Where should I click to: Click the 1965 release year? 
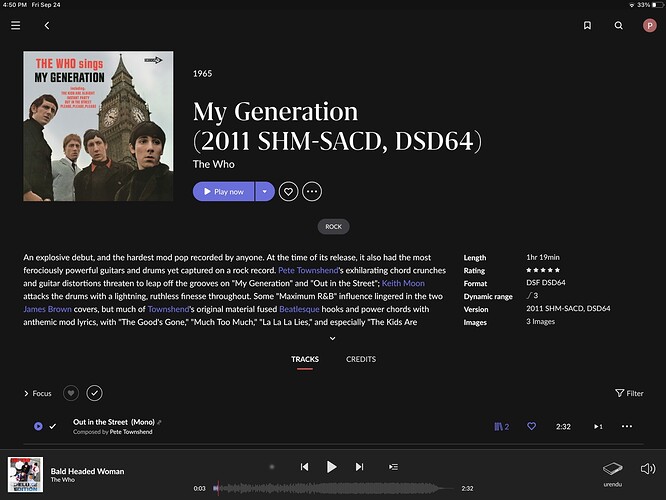point(202,73)
